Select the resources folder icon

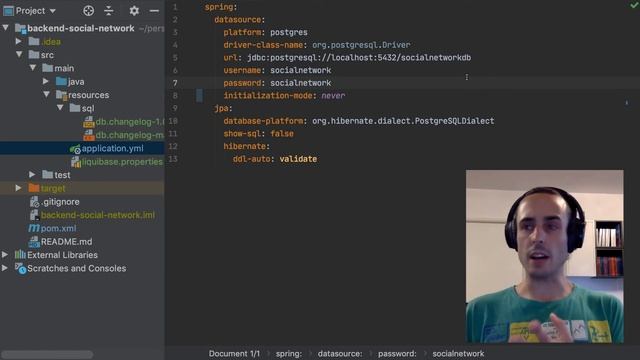click(61, 95)
